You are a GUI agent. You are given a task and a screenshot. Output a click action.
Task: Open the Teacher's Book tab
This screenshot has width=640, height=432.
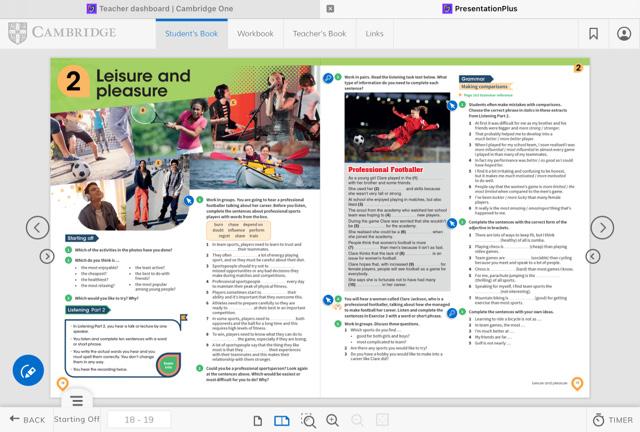pyautogui.click(x=319, y=34)
